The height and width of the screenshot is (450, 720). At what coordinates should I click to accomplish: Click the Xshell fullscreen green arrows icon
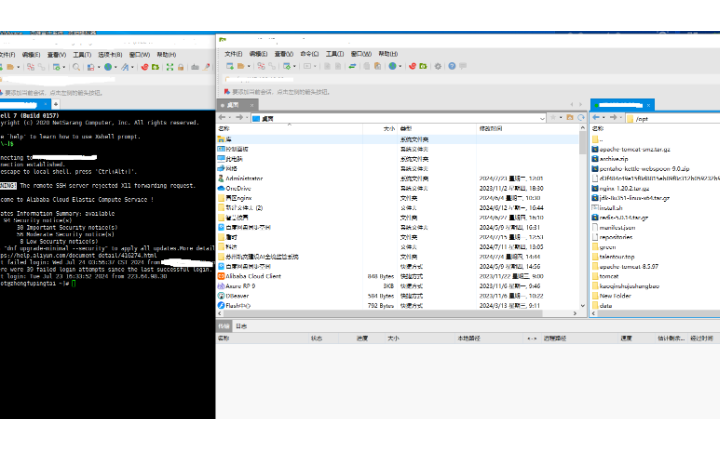170,67
